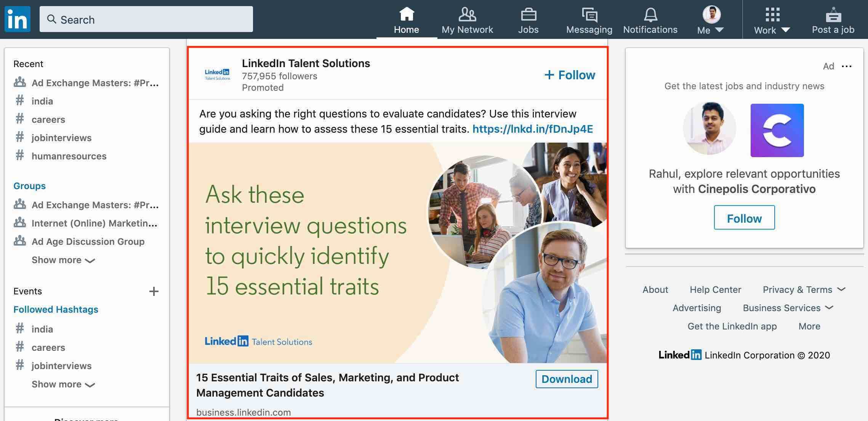Open Help Center footer link

click(x=715, y=289)
